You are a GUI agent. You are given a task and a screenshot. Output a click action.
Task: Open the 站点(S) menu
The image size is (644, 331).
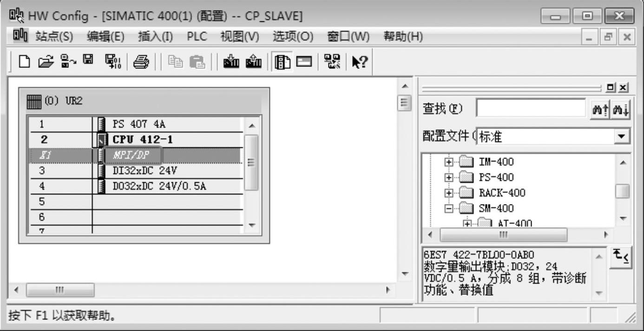(x=54, y=36)
